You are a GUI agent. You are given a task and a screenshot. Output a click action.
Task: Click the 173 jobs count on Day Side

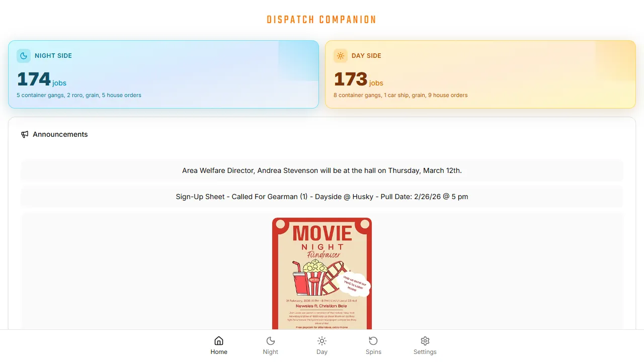point(350,79)
